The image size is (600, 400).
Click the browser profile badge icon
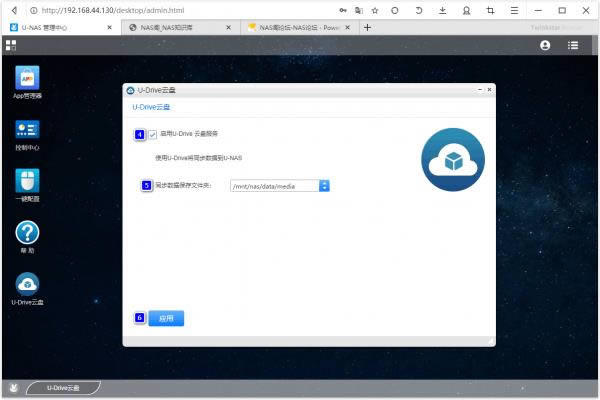pos(466,11)
